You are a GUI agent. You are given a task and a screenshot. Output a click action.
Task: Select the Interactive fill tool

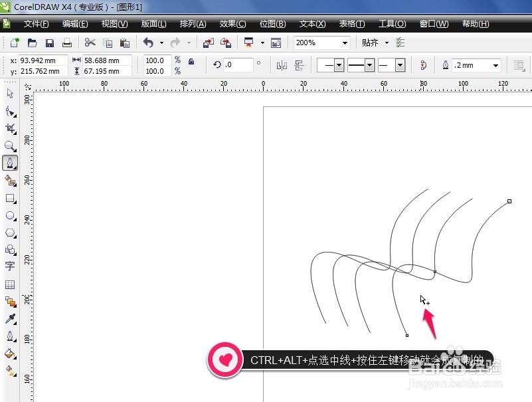(x=10, y=371)
